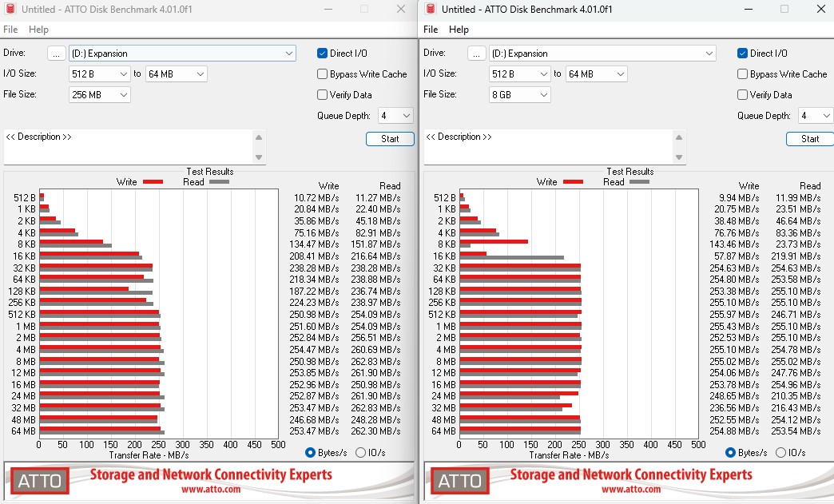This screenshot has height=504, width=834.
Task: Open 512 B I/O size dropdown, left window
Action: point(100,74)
